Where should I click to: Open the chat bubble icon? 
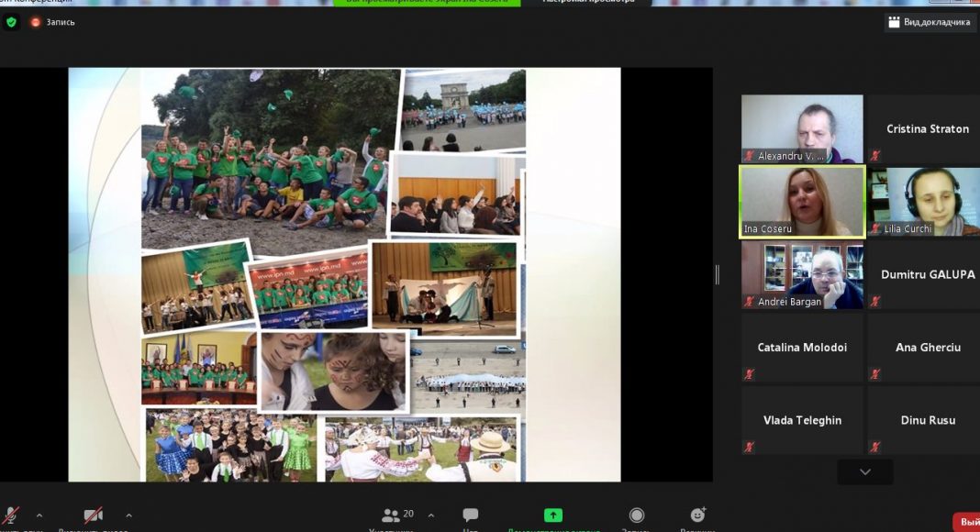coord(471,515)
